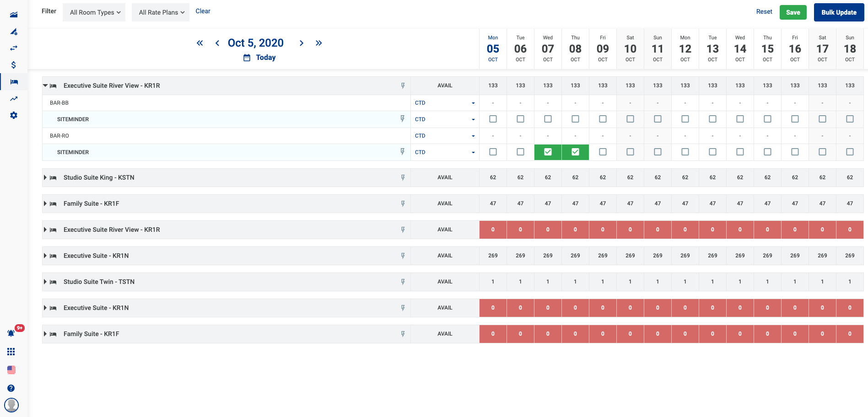Jump forward with double right chevron
The height and width of the screenshot is (417, 868).
pyautogui.click(x=318, y=43)
